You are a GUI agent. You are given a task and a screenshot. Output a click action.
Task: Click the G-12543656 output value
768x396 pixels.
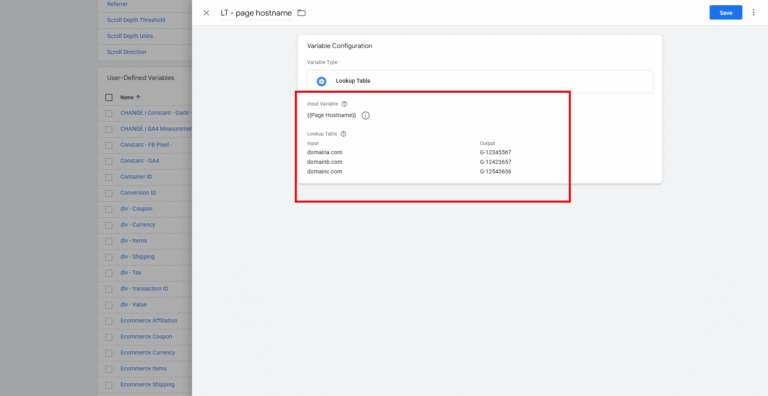pyautogui.click(x=496, y=172)
